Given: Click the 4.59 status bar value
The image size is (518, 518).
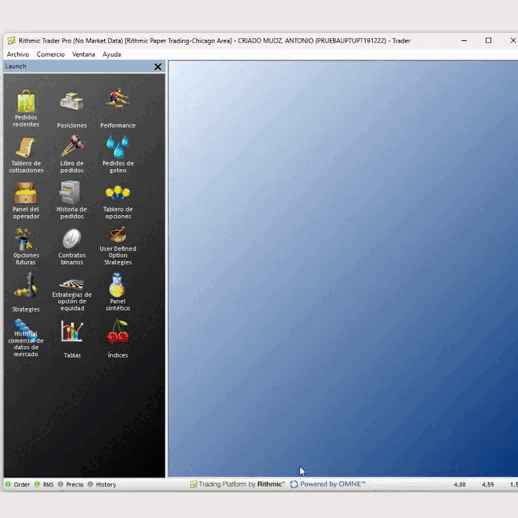Looking at the screenshot, I should coord(488,485).
